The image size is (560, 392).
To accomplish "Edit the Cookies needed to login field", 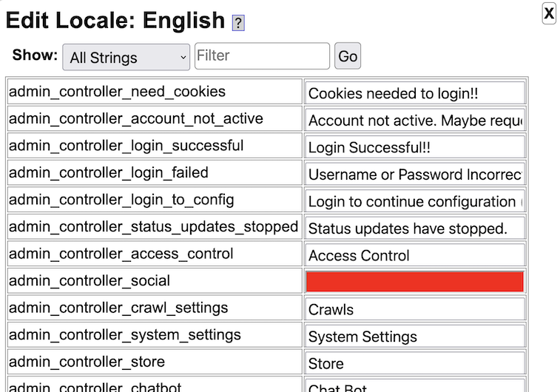I will click(415, 93).
